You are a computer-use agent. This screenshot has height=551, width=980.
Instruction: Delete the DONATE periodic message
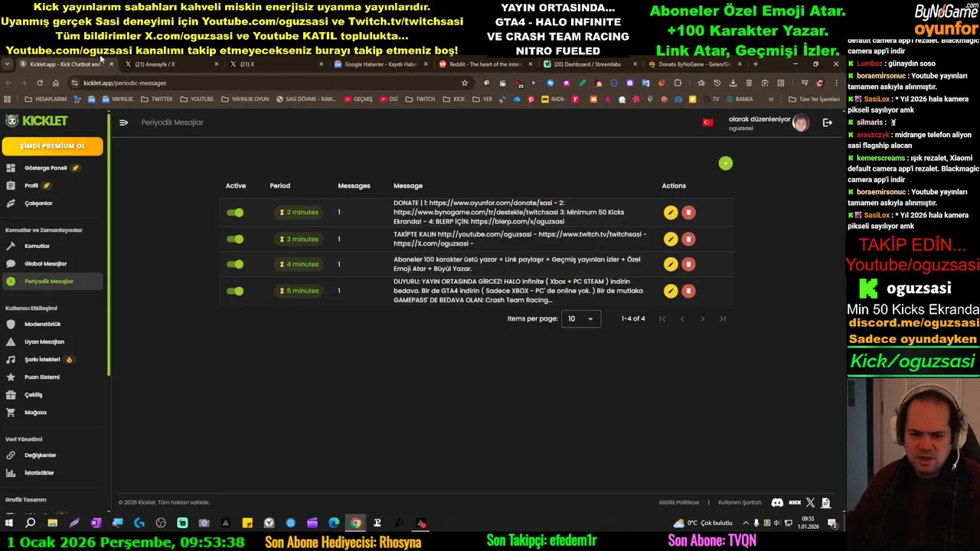688,213
